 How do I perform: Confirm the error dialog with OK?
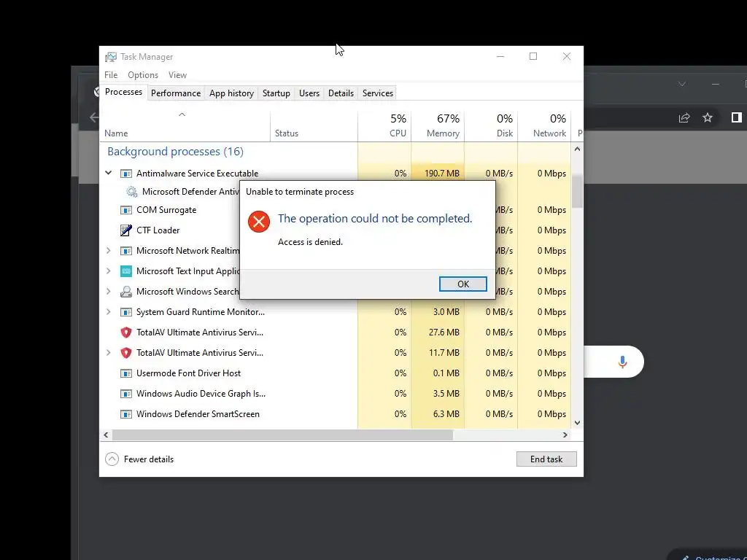coord(463,284)
